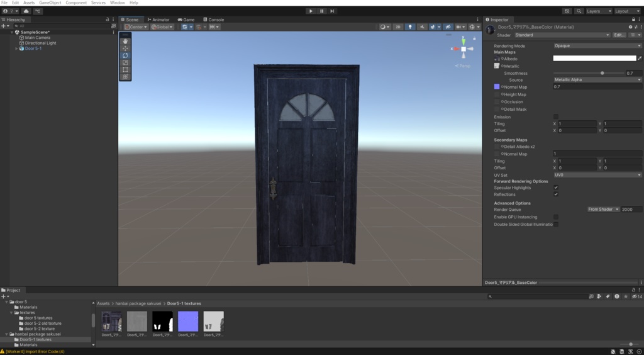This screenshot has height=355, width=644.
Task: Select the Move tool in Scene toolbar
Action: click(125, 48)
